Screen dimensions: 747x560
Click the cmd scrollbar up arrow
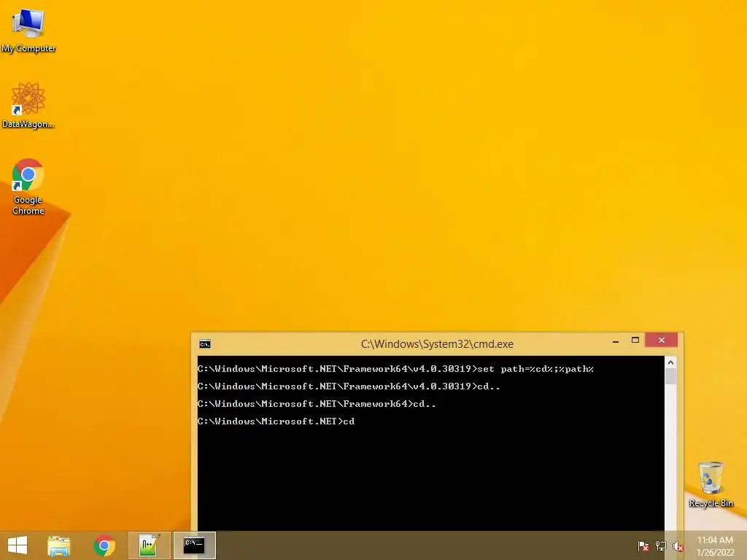(x=671, y=362)
